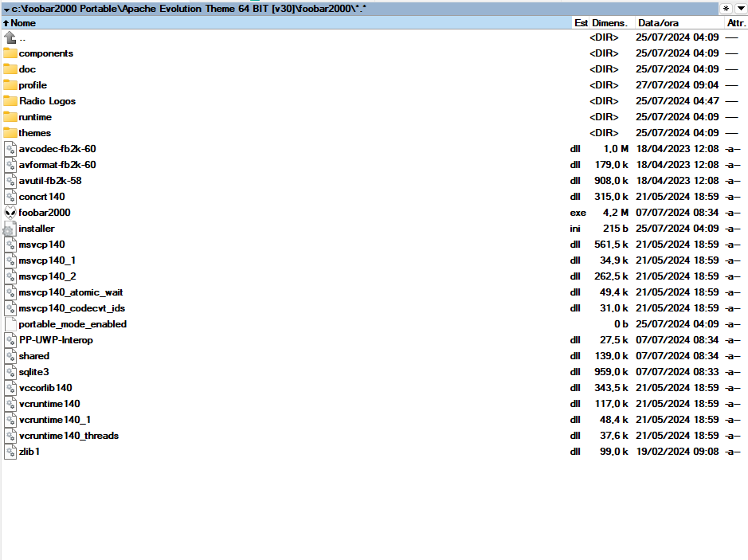Click the sqlite3 dll icon
This screenshot has width=748, height=560.
10,372
